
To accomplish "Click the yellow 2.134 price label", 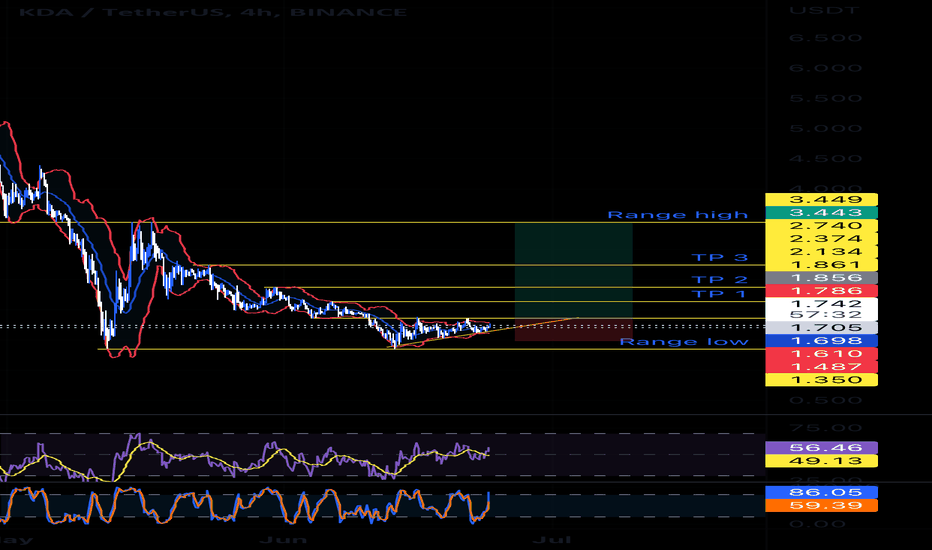I will click(821, 252).
